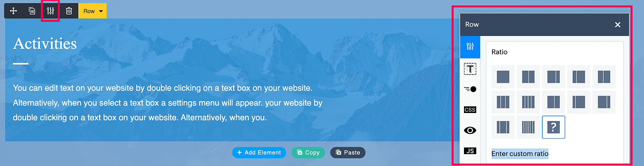Viewport: 644px width, 166px height.
Task: Click the dark Paste button
Action: point(348,153)
